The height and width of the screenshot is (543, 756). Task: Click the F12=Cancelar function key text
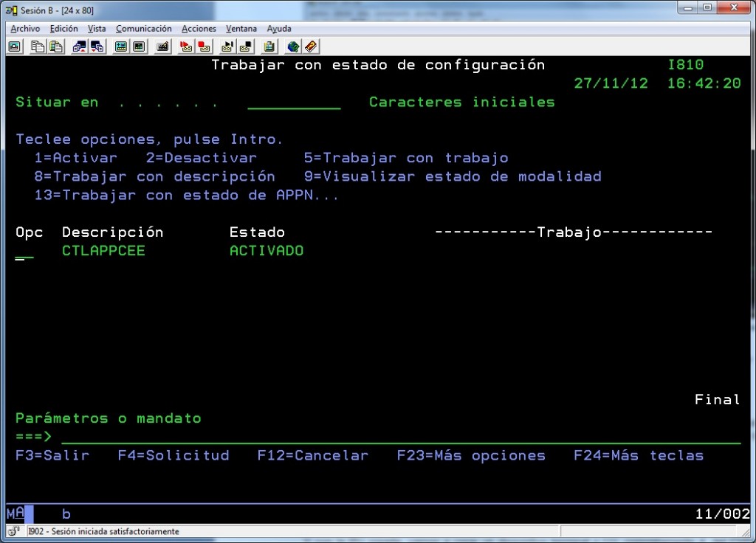313,455
